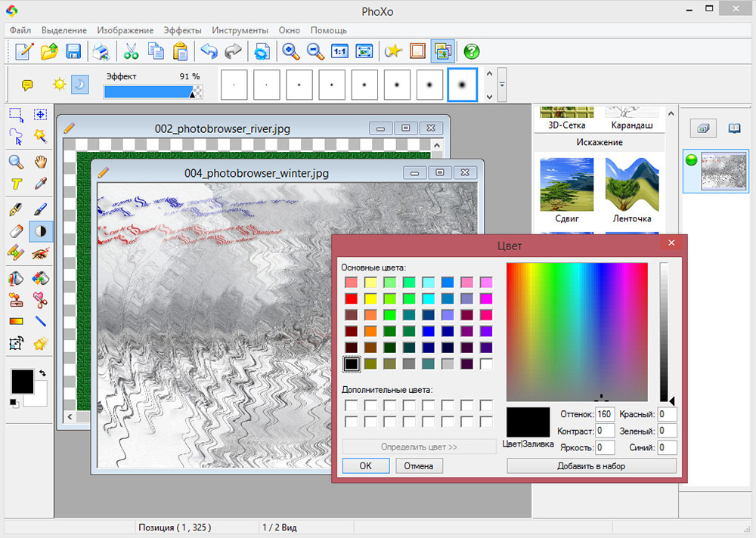Expand the brush presets dropdown arrow
The height and width of the screenshot is (538, 756).
[502, 85]
